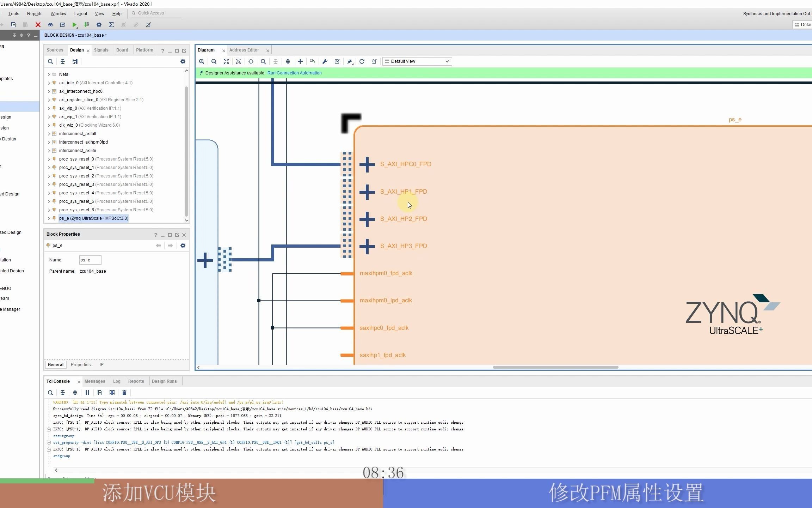Click the Sigma report icon in toolbar
Screen dimensions: 812x508
[111, 25]
